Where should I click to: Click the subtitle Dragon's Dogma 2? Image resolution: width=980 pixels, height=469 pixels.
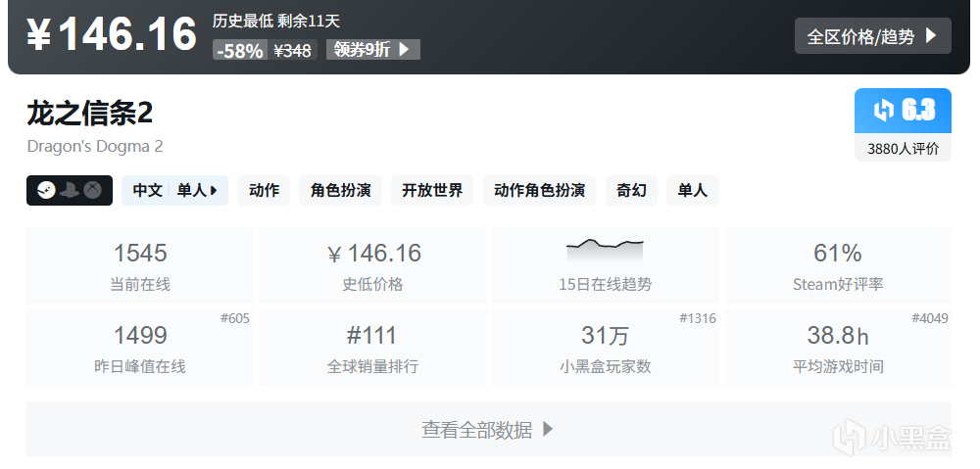[x=95, y=146]
